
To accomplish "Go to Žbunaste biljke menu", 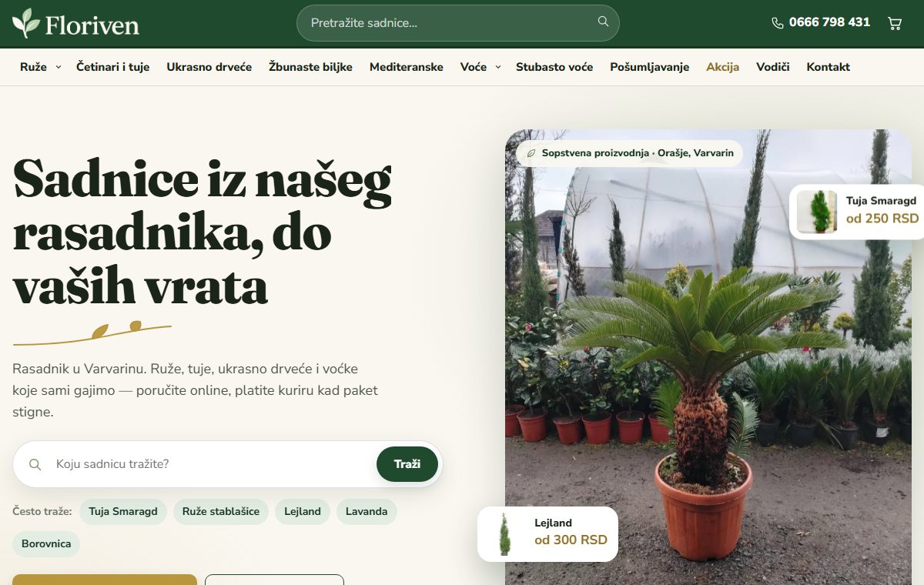I will (310, 67).
